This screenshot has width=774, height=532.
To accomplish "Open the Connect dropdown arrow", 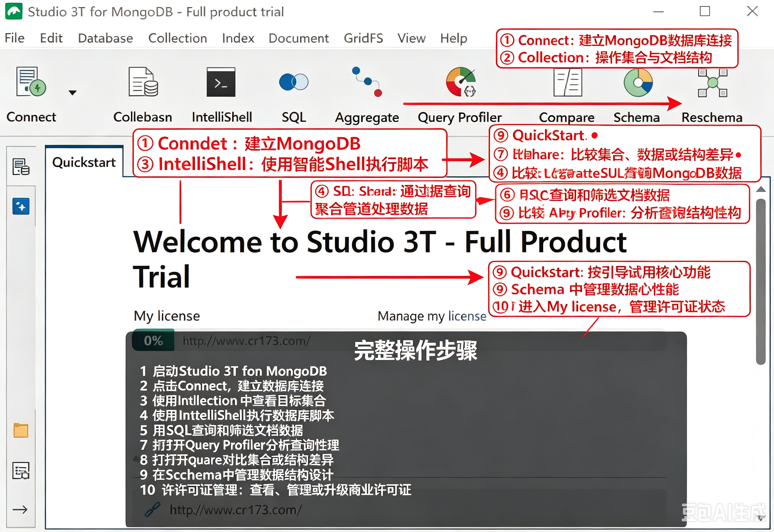I will pos(72,93).
